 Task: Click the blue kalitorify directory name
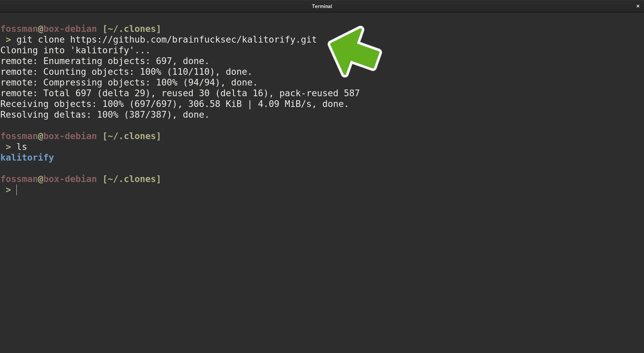(x=27, y=158)
